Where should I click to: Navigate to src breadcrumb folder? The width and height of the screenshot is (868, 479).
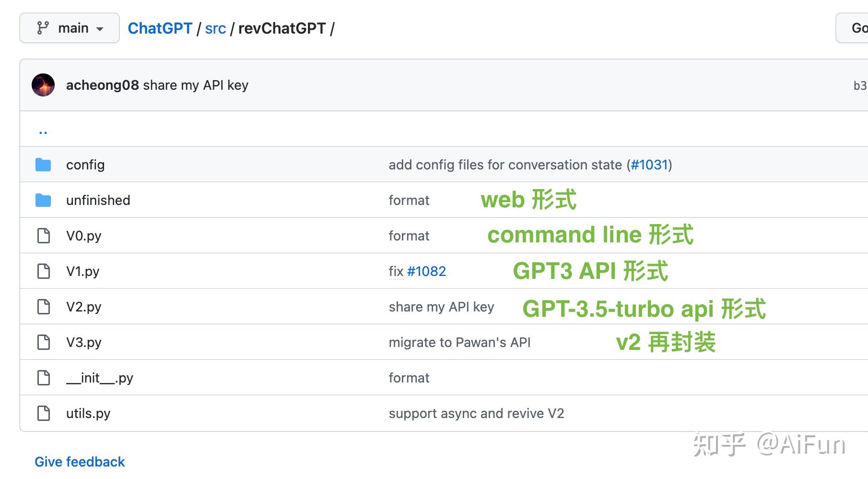pyautogui.click(x=215, y=28)
